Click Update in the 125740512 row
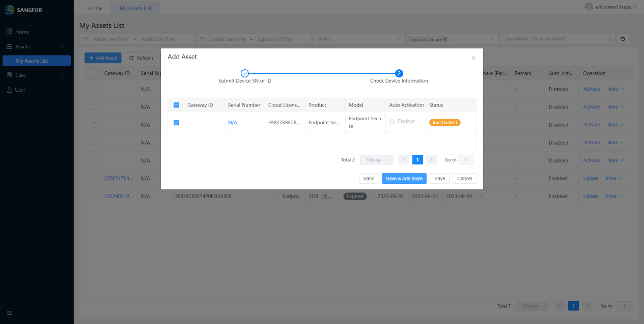644x324 pixels. (591, 196)
